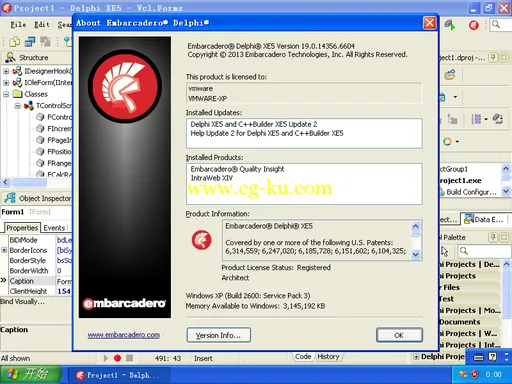
Task: Open the File menu
Action: (18, 24)
